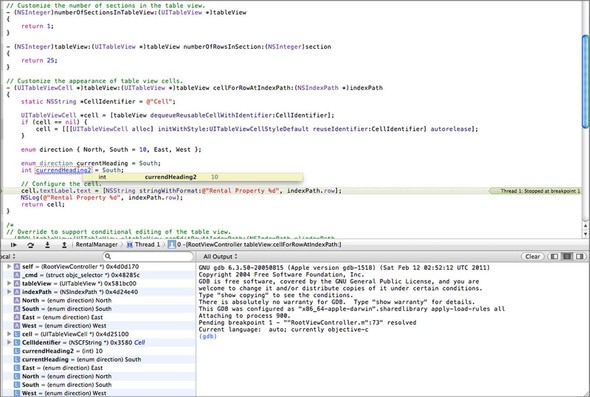Click the local icon beside currentHeading
Viewport: 590px width, 397px height.
[x=17, y=359]
